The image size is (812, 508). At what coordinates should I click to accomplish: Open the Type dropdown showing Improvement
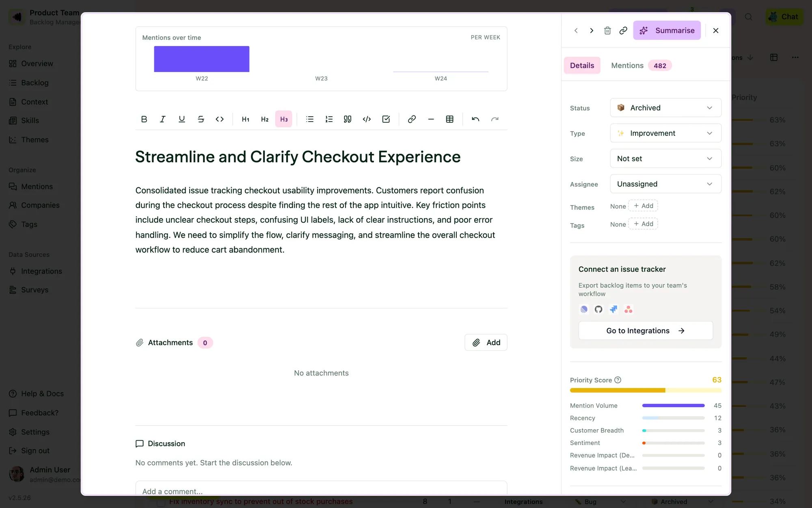[665, 133]
